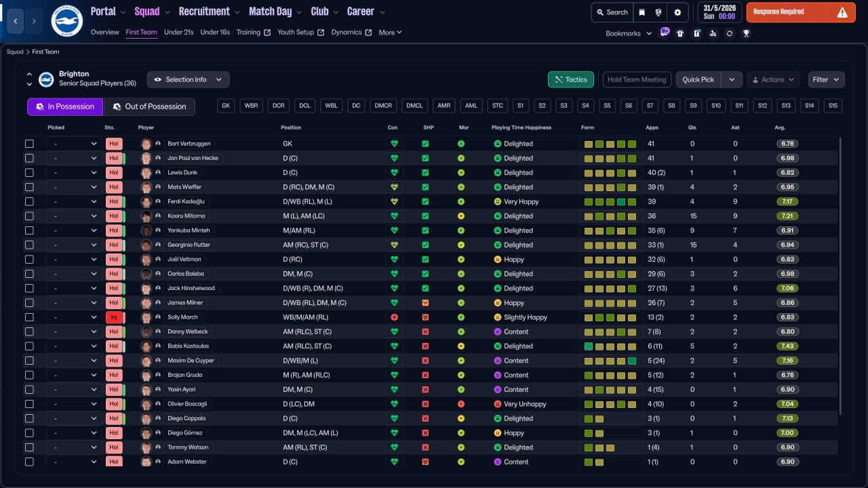Tick the checkbox for Bart Verbruggen
This screenshot has height=488, width=868.
pos(29,144)
